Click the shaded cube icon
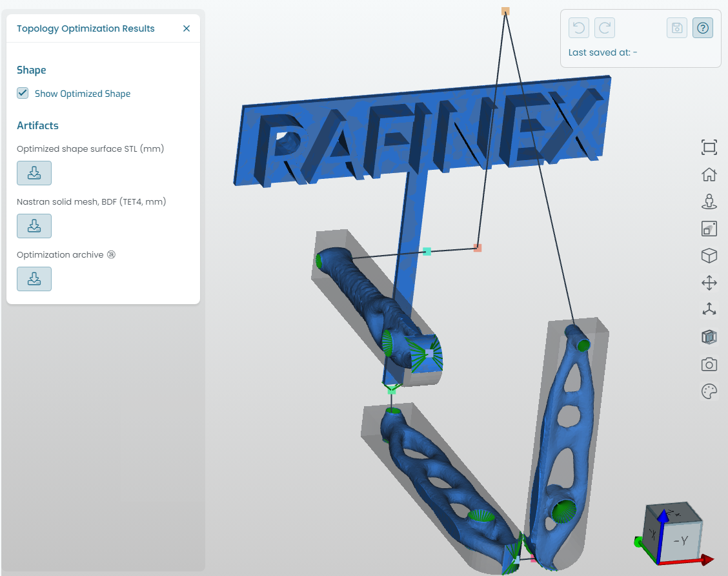Screen dimensions: 728x576 point(709,337)
